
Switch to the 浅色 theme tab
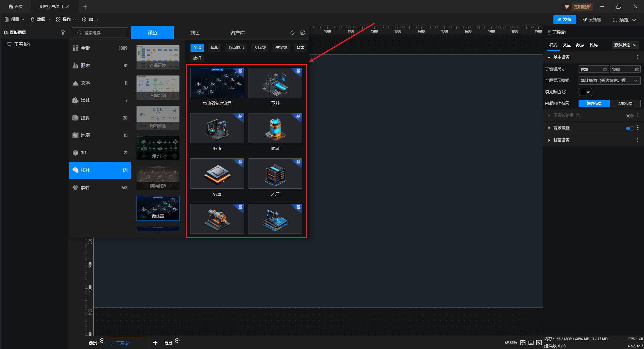(195, 33)
